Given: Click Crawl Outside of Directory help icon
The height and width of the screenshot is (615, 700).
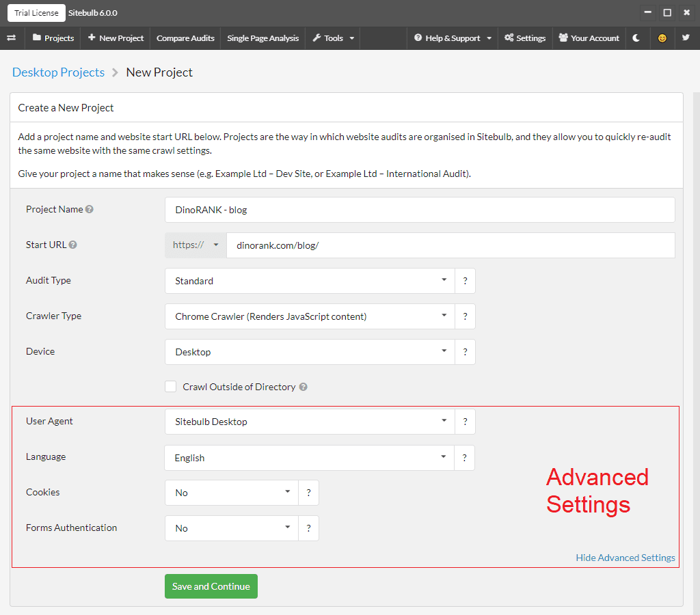Looking at the screenshot, I should 303,387.
